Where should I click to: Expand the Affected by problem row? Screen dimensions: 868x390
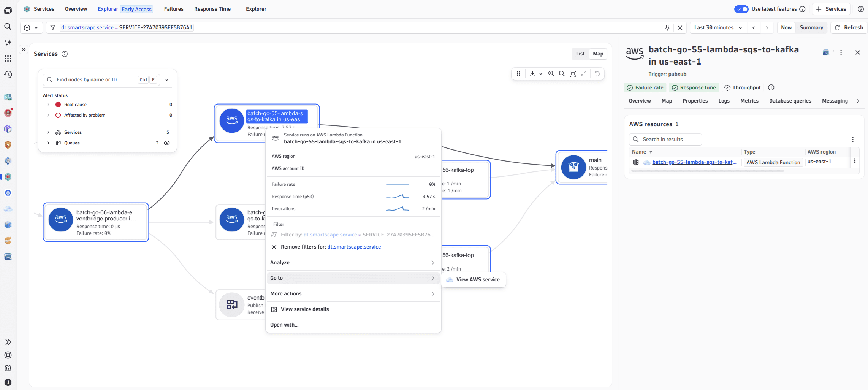pyautogui.click(x=48, y=115)
